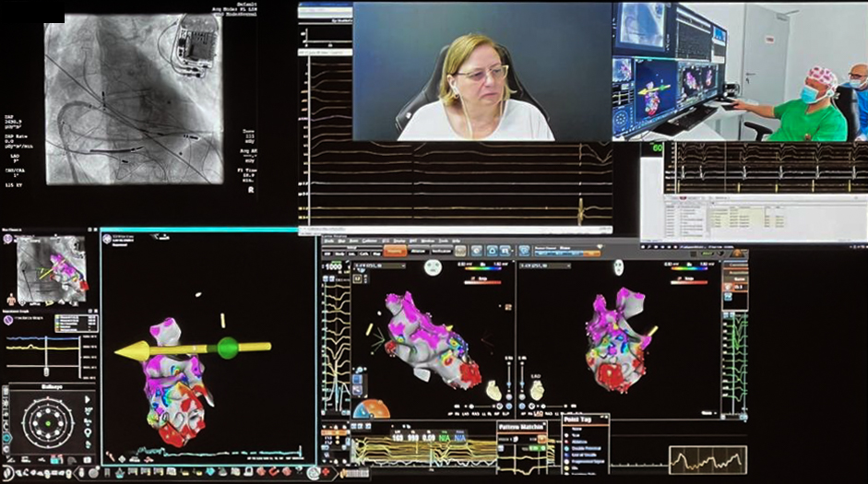
Task: Click the rainbow voltage color bar in left view
Action: click(x=485, y=269)
